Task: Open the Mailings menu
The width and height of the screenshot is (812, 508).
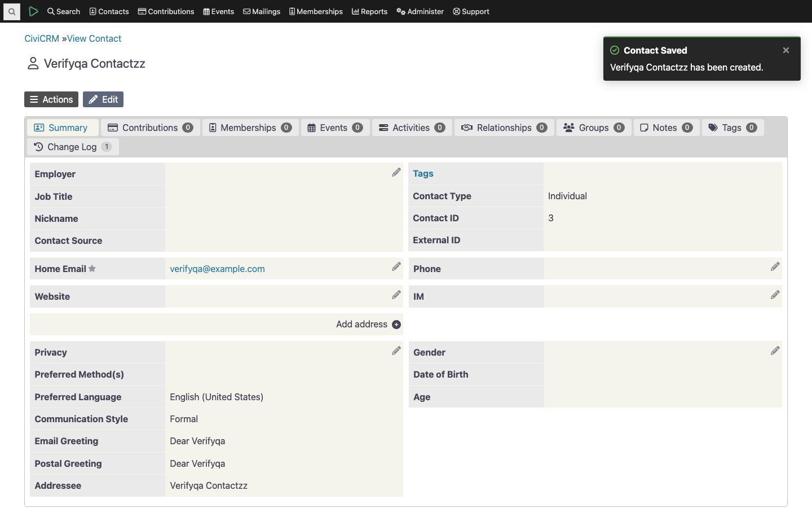Action: [262, 11]
